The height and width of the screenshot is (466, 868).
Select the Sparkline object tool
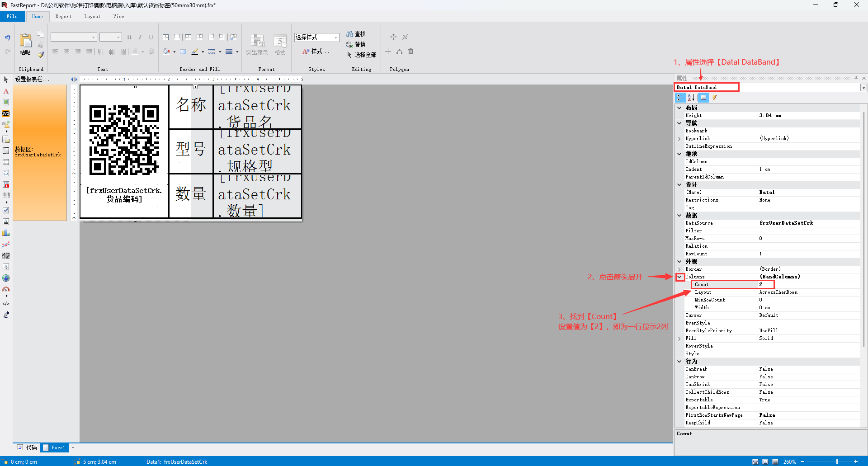[x=6, y=244]
